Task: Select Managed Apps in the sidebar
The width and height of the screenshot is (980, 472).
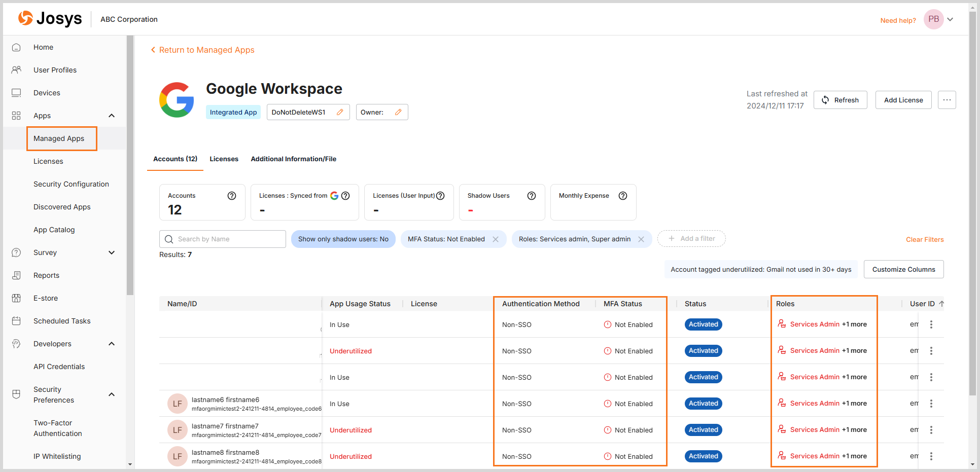Action: point(59,138)
